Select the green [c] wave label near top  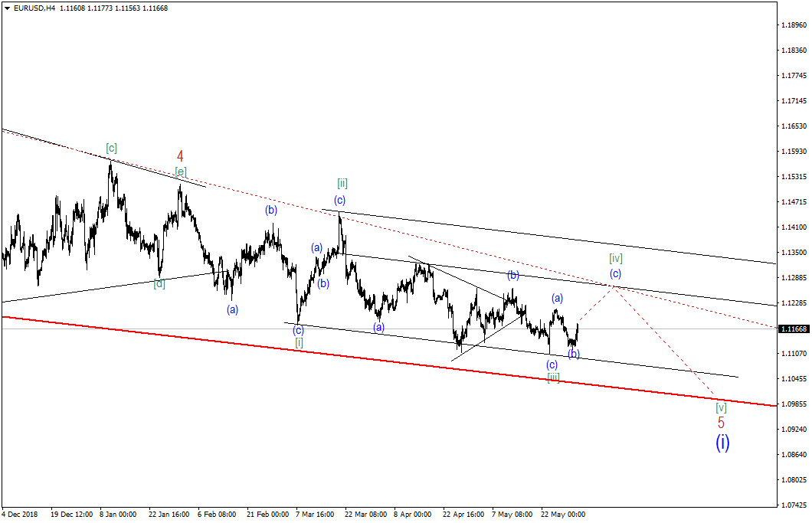(x=111, y=148)
